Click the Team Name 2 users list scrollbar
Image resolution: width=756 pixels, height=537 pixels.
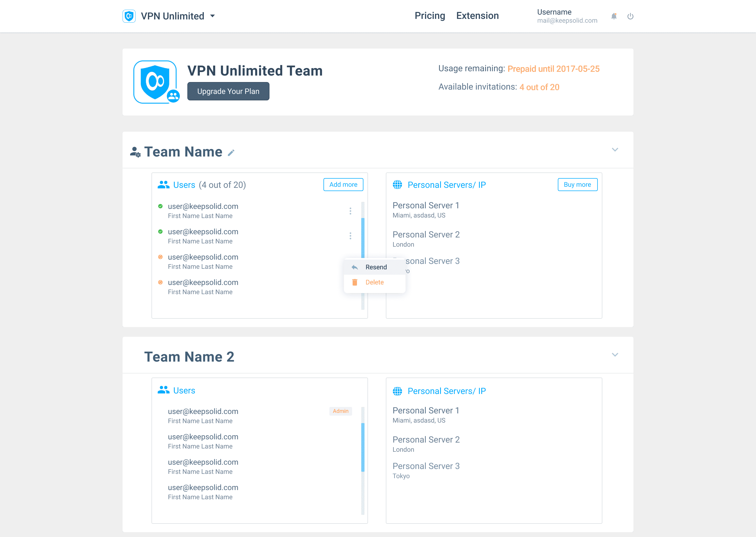click(363, 447)
